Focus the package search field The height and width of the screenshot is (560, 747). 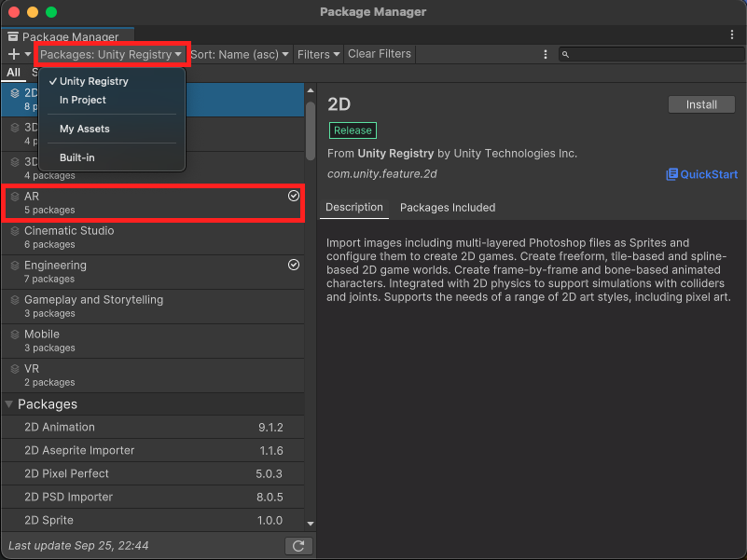pyautogui.click(x=653, y=55)
